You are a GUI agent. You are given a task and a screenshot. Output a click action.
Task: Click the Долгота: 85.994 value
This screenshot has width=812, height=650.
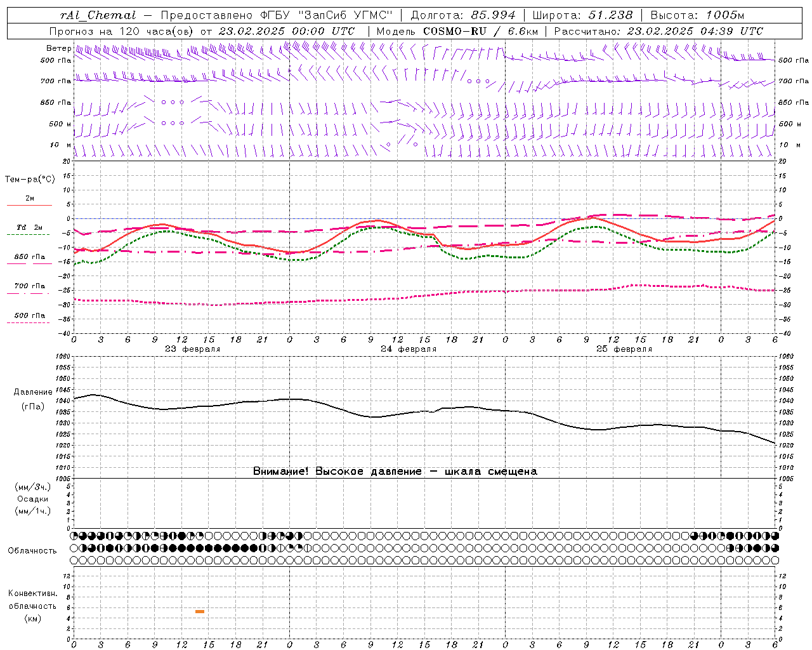(x=463, y=15)
